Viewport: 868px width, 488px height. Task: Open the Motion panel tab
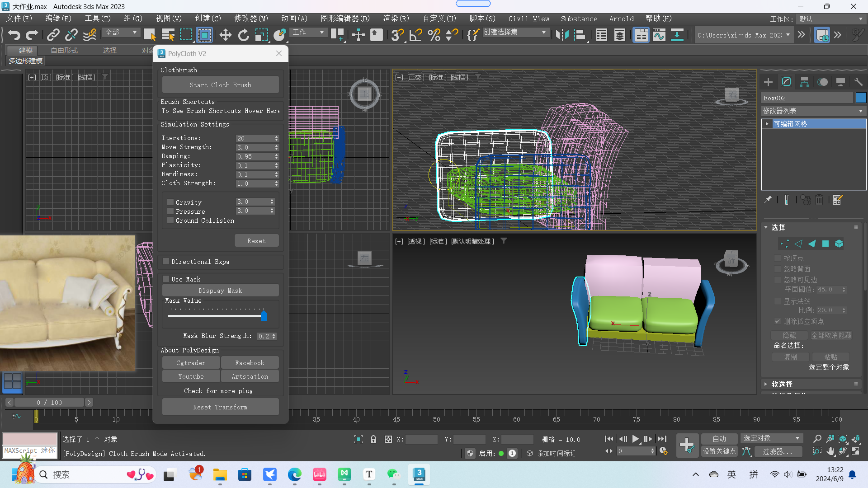(822, 82)
